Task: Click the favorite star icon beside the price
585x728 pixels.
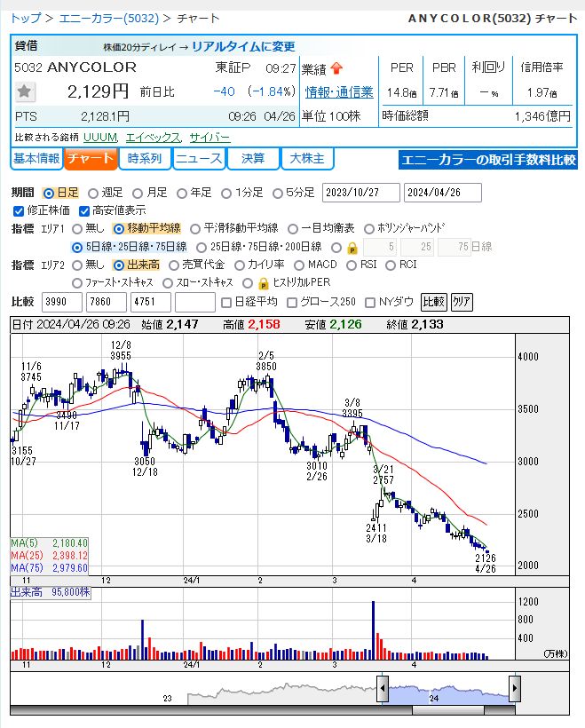Action: 24,91
